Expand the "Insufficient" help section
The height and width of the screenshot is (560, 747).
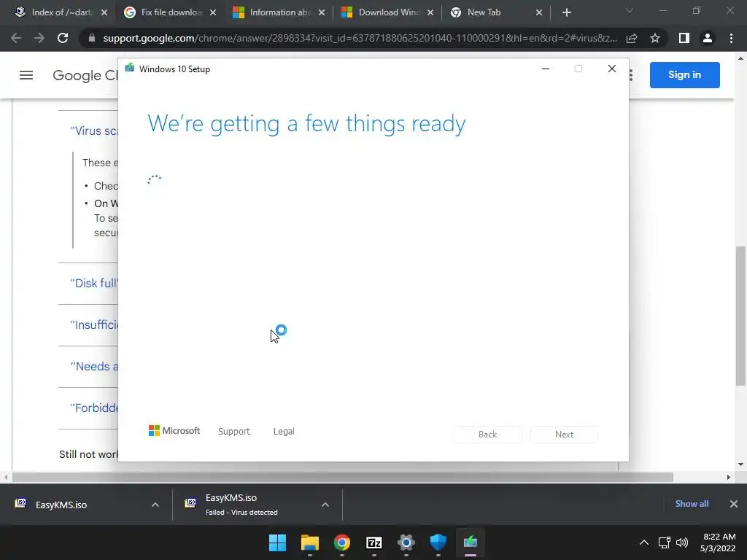[x=94, y=324]
